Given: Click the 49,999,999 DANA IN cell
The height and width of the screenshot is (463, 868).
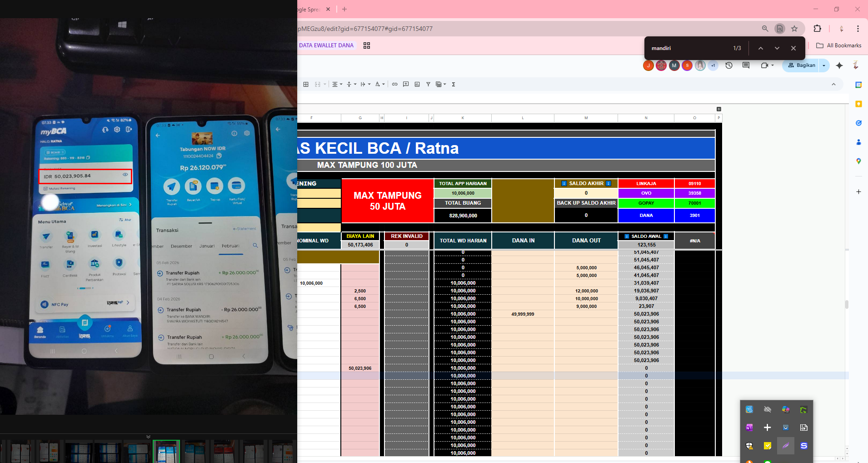Looking at the screenshot, I should coord(523,314).
